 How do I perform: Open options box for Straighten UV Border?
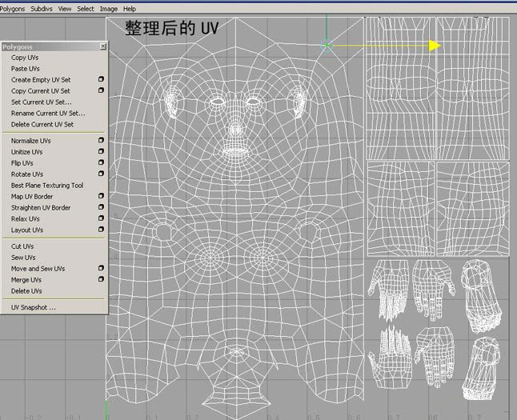[101, 207]
